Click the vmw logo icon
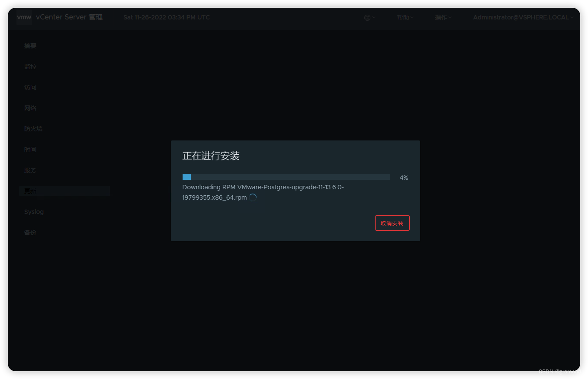 point(24,17)
